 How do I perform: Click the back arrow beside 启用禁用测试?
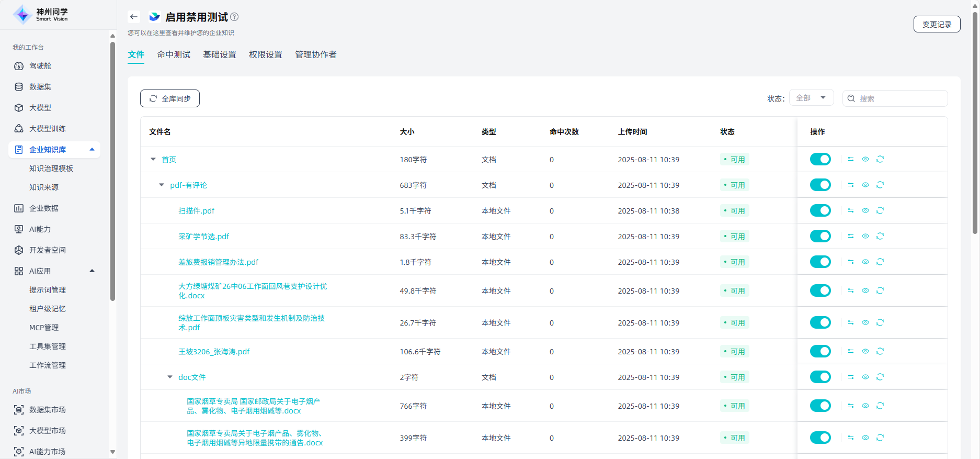click(x=134, y=17)
